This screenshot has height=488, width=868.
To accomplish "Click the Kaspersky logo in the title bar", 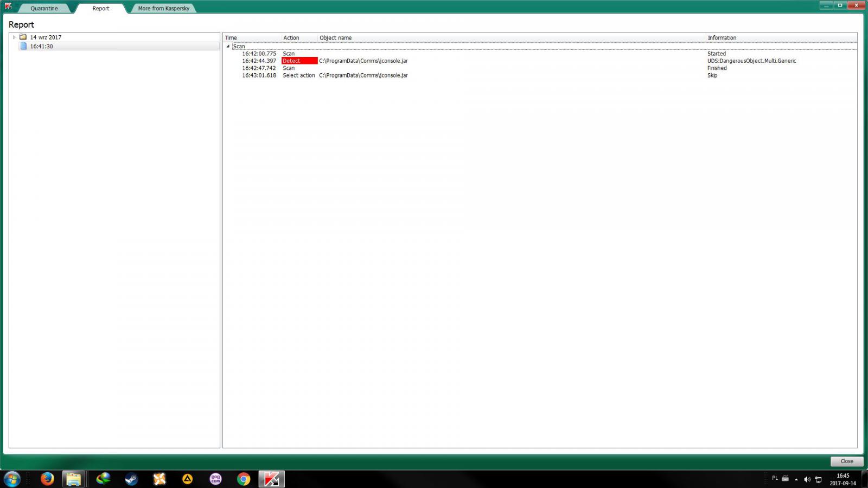I will click(8, 6).
